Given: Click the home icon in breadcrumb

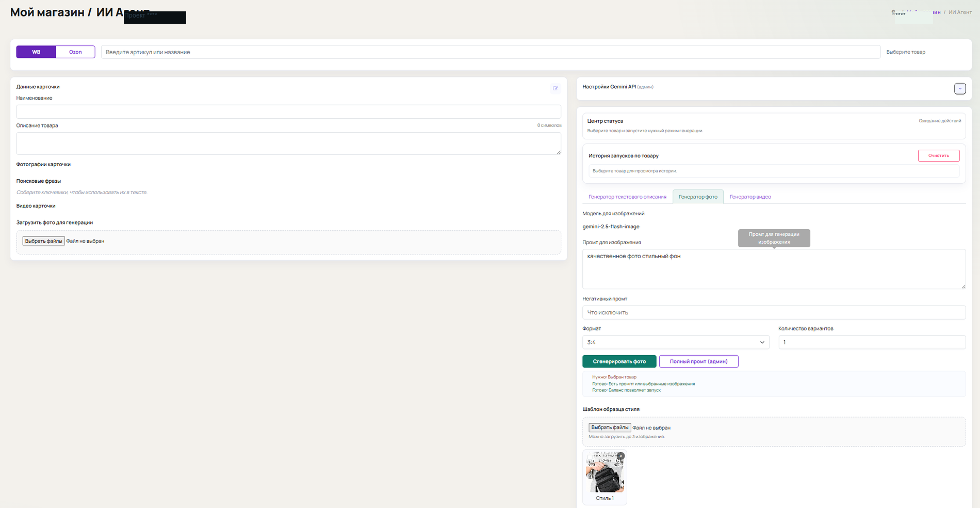Looking at the screenshot, I should 894,12.
